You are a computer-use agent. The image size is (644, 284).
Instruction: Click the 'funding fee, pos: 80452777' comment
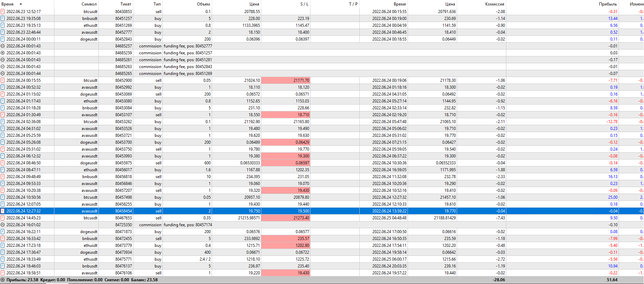pos(188,46)
